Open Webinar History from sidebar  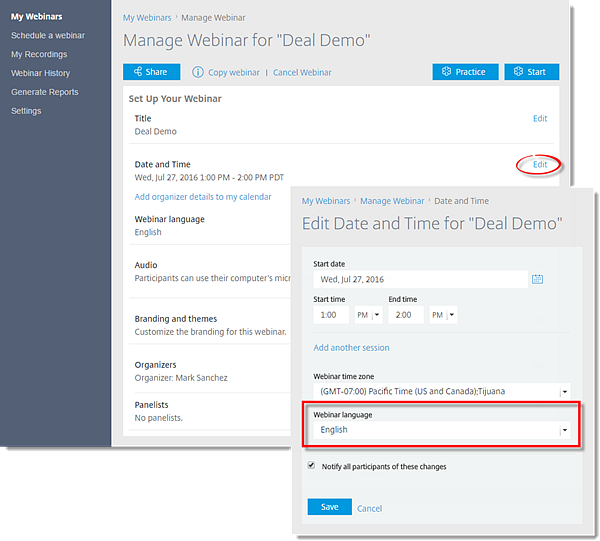(x=40, y=73)
